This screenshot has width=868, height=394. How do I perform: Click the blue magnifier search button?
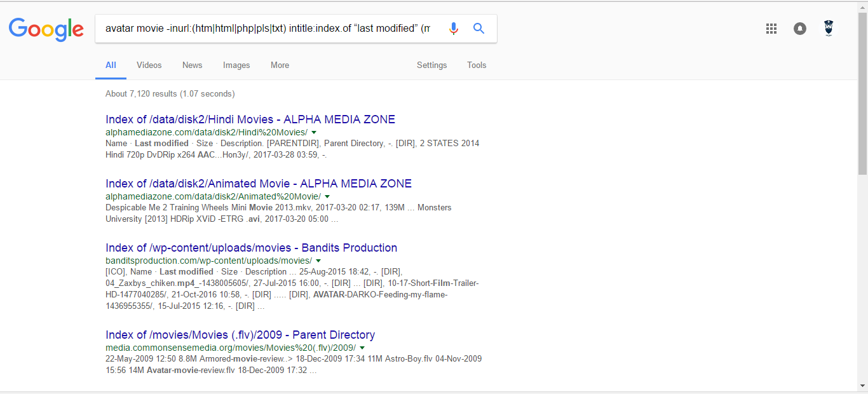point(479,29)
